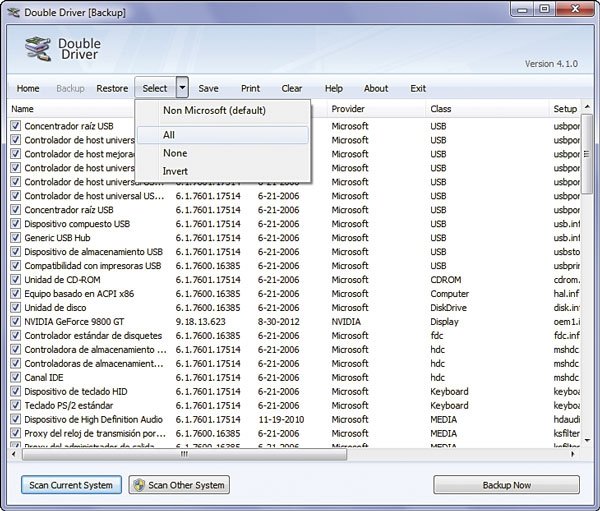
Task: Sort by the Class column header
Action: (x=487, y=109)
